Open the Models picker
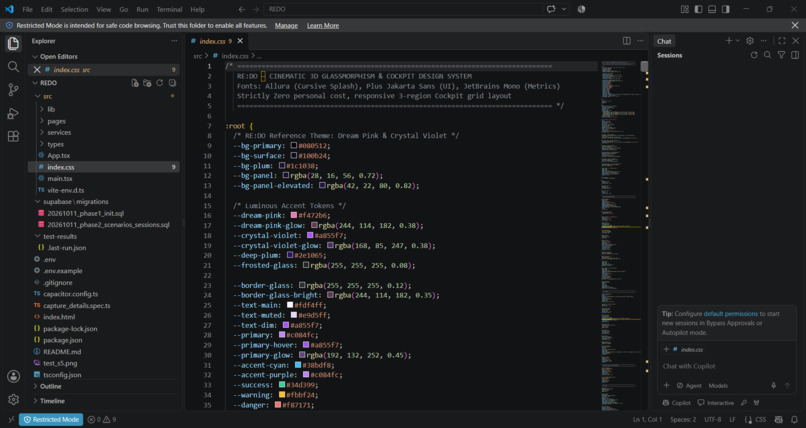The image size is (806, 428). pyautogui.click(x=718, y=386)
